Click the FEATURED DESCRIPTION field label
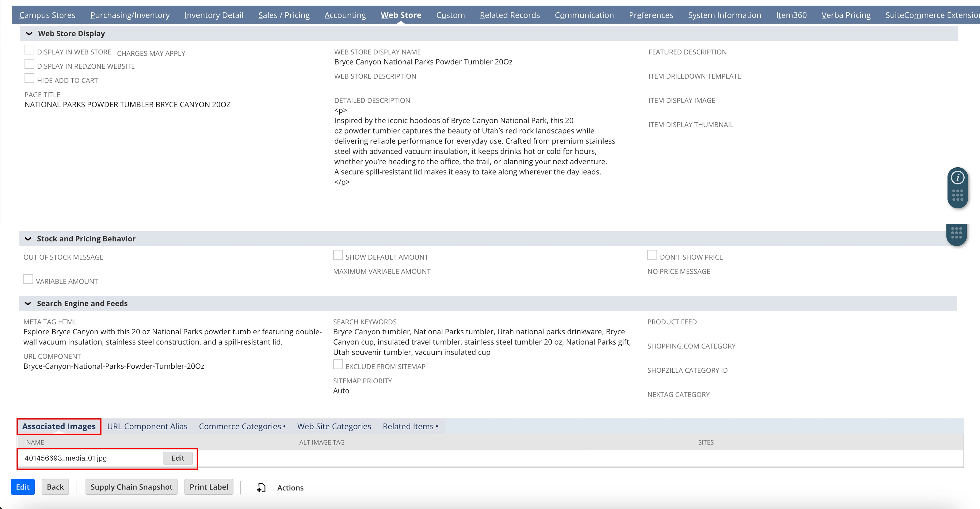 (x=688, y=52)
